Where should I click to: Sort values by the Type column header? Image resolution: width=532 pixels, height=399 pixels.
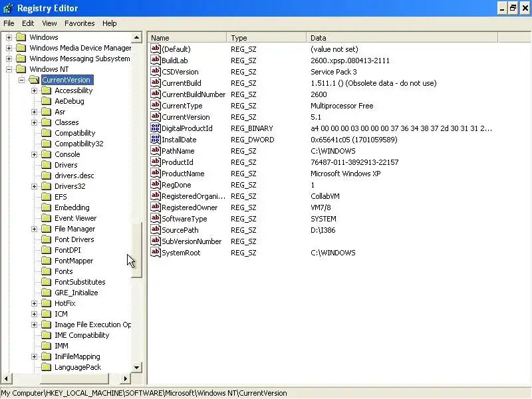[x=267, y=38]
